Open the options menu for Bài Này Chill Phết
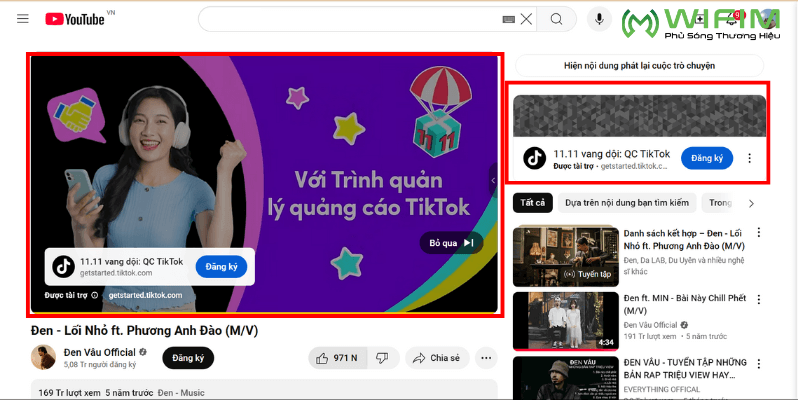This screenshot has width=800, height=400. [759, 299]
